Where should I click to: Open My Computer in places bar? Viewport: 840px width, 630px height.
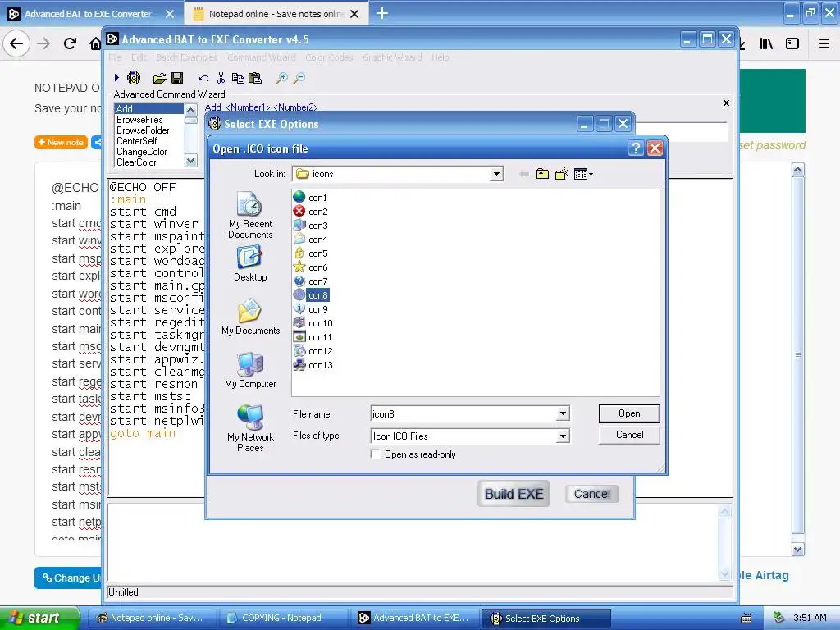[x=250, y=370]
